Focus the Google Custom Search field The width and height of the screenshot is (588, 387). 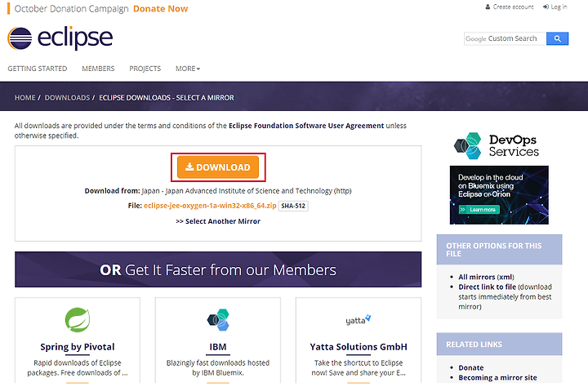coord(505,38)
